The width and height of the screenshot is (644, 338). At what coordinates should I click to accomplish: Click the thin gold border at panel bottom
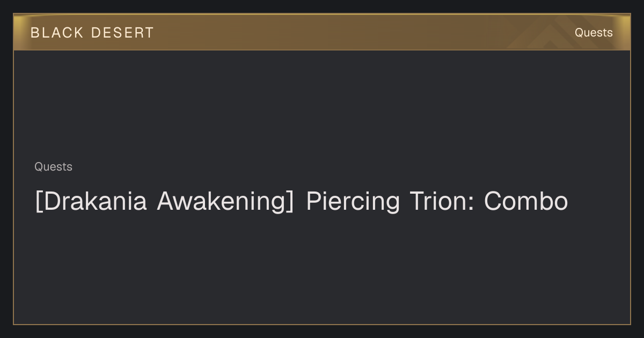(x=322, y=324)
